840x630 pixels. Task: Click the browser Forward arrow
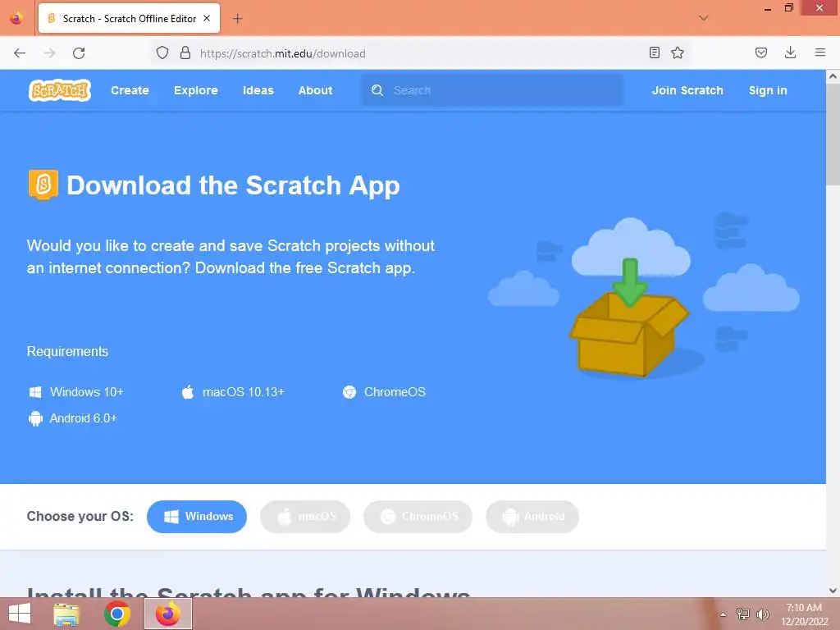[49, 53]
